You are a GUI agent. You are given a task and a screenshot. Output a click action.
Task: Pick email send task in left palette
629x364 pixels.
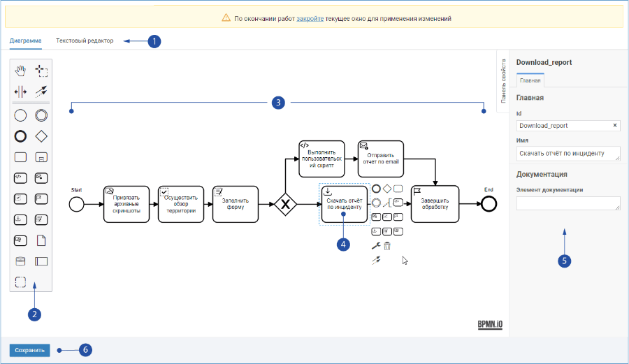pos(41,178)
